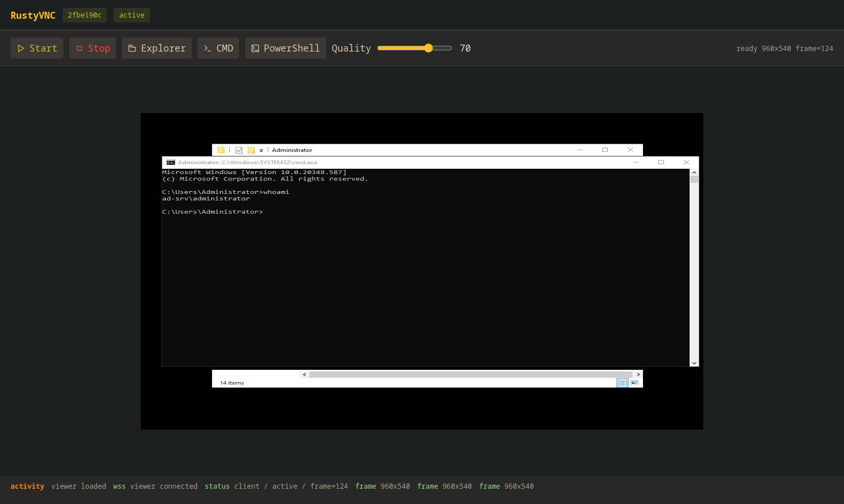Close the cmd.exe window
Viewport: 844px width, 504px height.
pos(686,162)
